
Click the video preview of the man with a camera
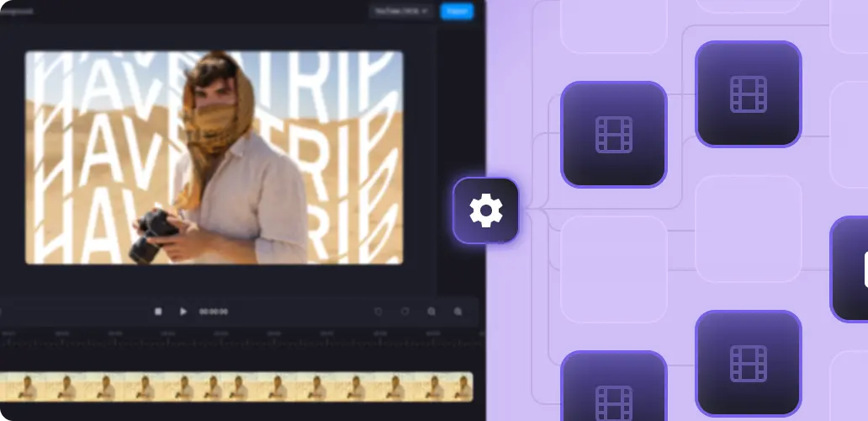(x=214, y=157)
